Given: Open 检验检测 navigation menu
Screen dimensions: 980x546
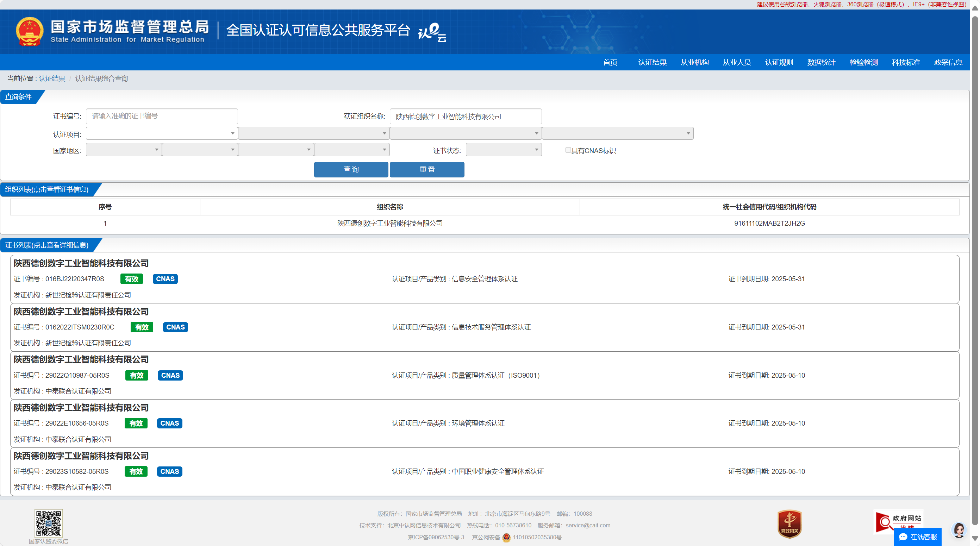Looking at the screenshot, I should pyautogui.click(x=863, y=62).
